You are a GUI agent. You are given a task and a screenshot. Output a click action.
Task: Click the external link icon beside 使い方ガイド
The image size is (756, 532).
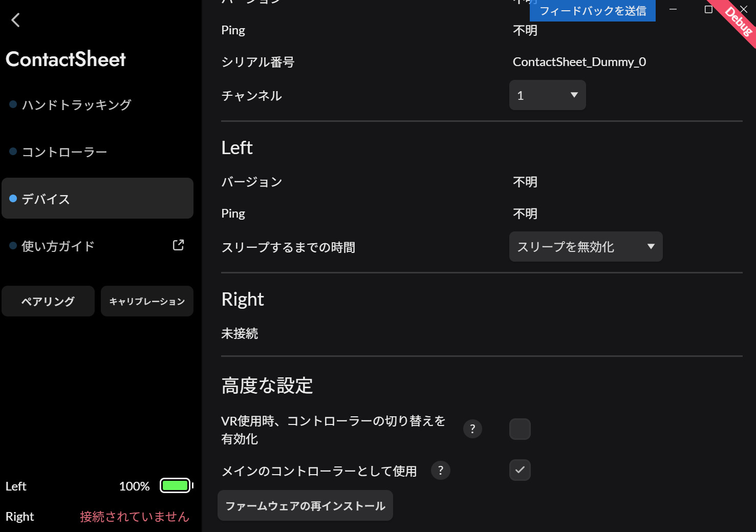(x=178, y=245)
